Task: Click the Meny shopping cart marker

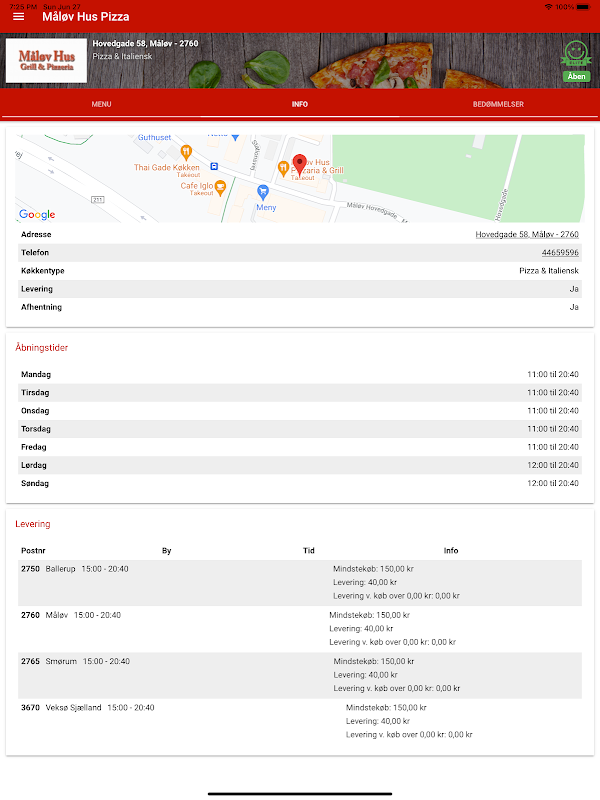Action: tap(263, 192)
